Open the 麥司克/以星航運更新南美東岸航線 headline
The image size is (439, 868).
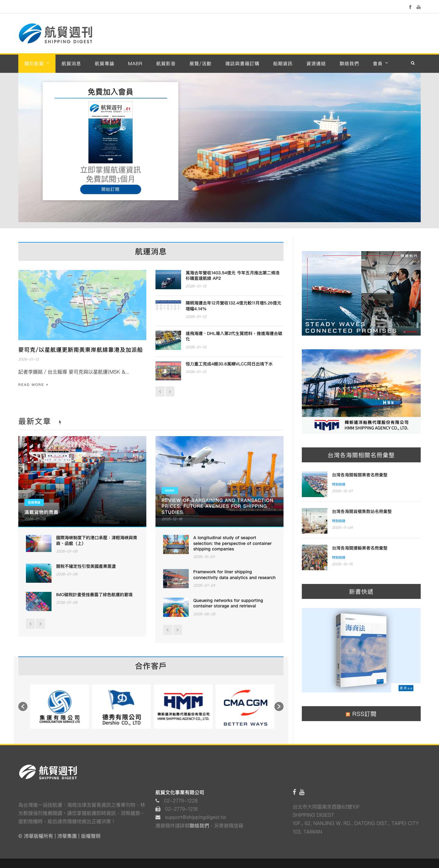80,350
